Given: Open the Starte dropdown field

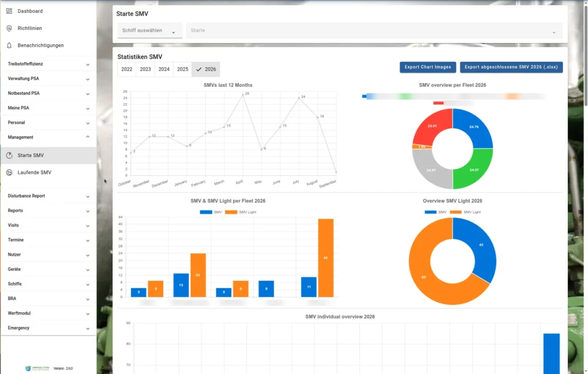Looking at the screenshot, I should (x=374, y=30).
